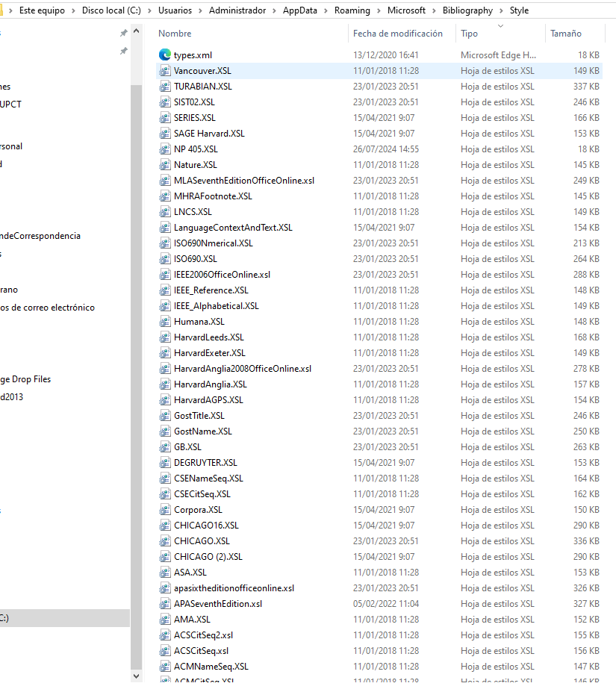Click navigation pane scrollbar down arrow
This screenshot has width=616, height=695.
click(x=136, y=676)
